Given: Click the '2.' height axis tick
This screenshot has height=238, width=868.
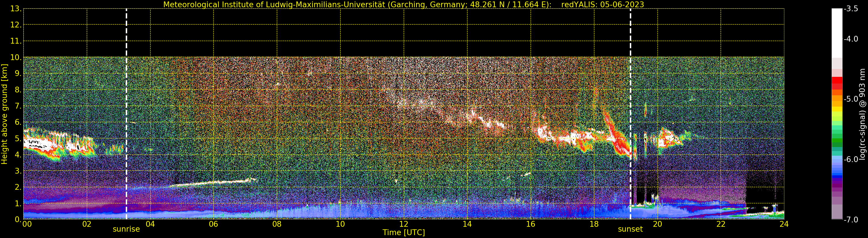Looking at the screenshot, I should (18, 187).
